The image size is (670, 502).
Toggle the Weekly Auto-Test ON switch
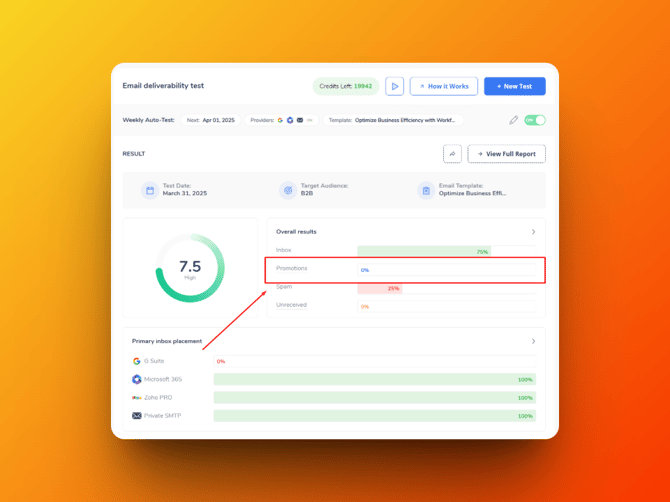point(537,120)
